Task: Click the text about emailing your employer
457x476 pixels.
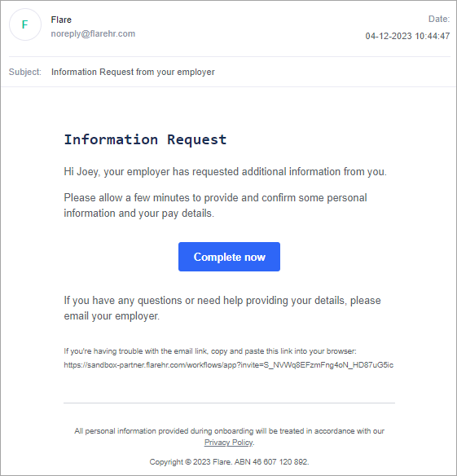Action: pyautogui.click(x=222, y=308)
